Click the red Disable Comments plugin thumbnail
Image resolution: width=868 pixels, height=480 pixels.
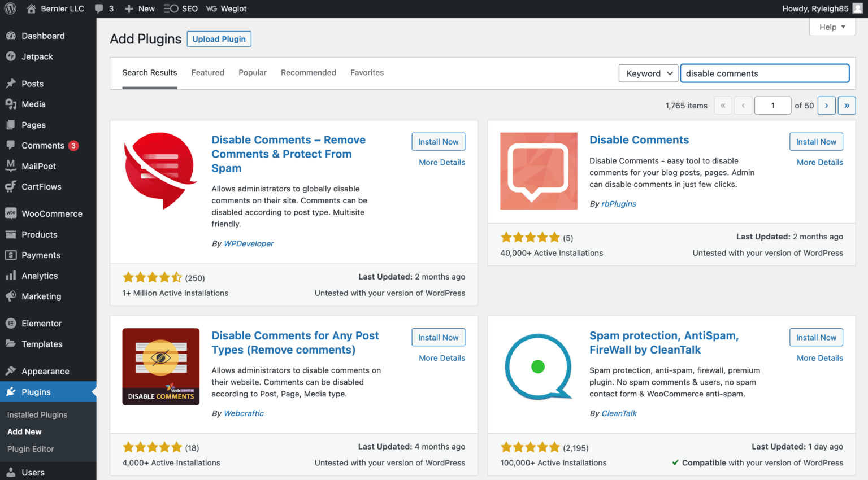pos(161,171)
